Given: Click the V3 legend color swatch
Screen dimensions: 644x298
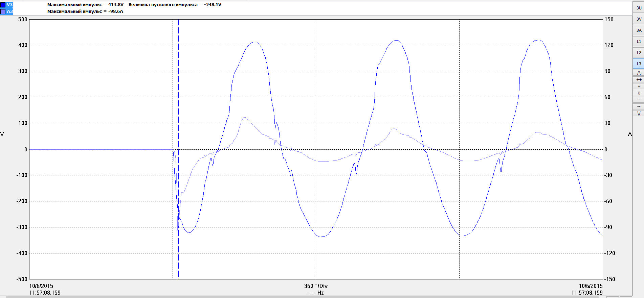Looking at the screenshot, I should (x=3, y=5).
